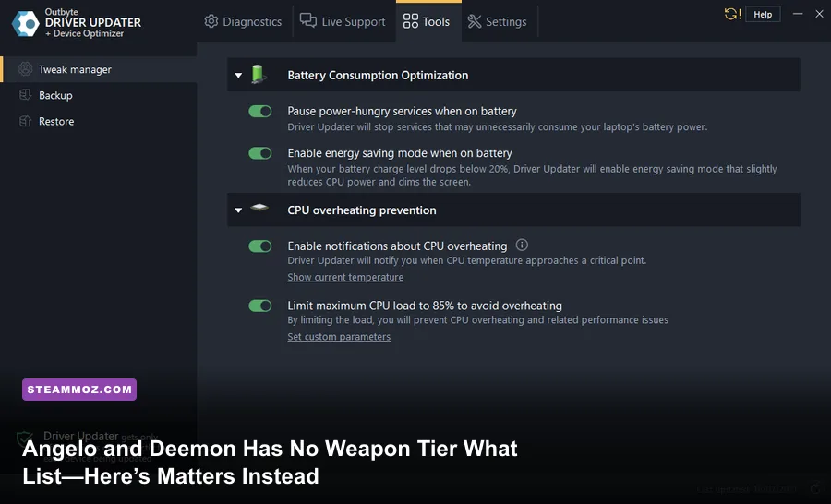This screenshot has width=831, height=504.
Task: Click the update alert icon beside Help
Action: point(733,14)
